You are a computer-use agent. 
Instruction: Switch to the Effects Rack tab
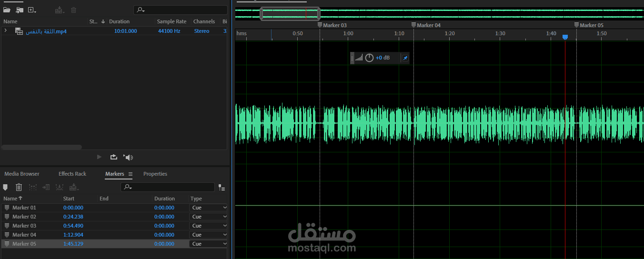pos(72,174)
